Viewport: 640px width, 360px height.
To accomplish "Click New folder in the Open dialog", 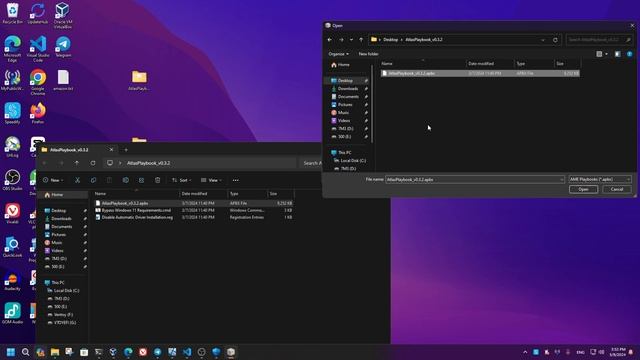I will (x=369, y=54).
